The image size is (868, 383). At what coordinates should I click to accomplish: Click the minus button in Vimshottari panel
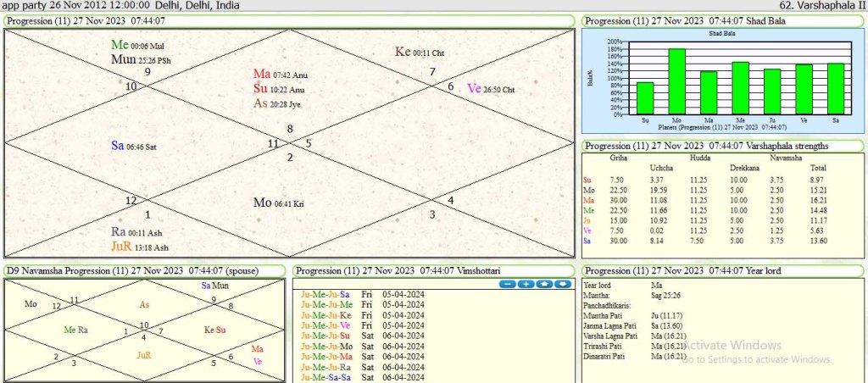509,283
